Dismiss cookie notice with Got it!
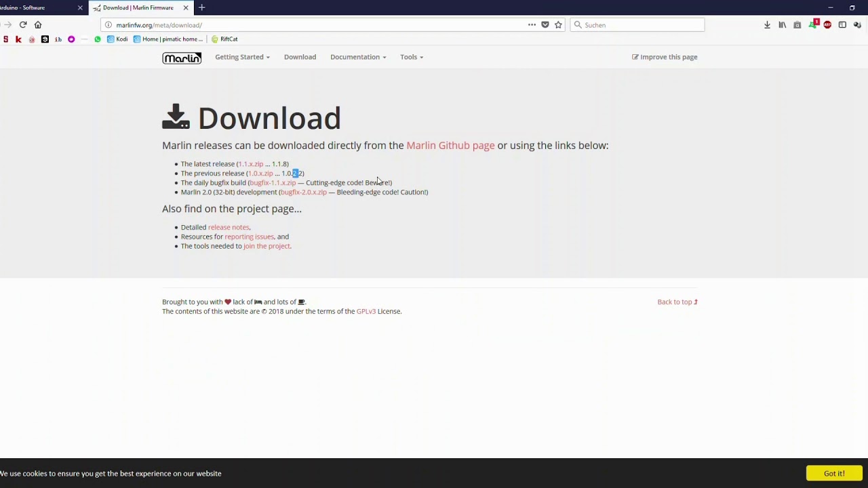This screenshot has height=488, width=868. click(x=834, y=473)
